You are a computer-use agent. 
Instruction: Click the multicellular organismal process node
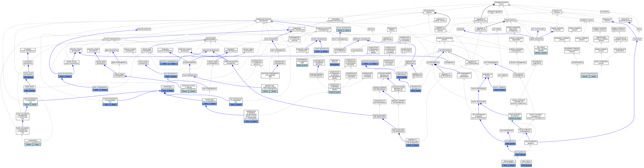335,20
